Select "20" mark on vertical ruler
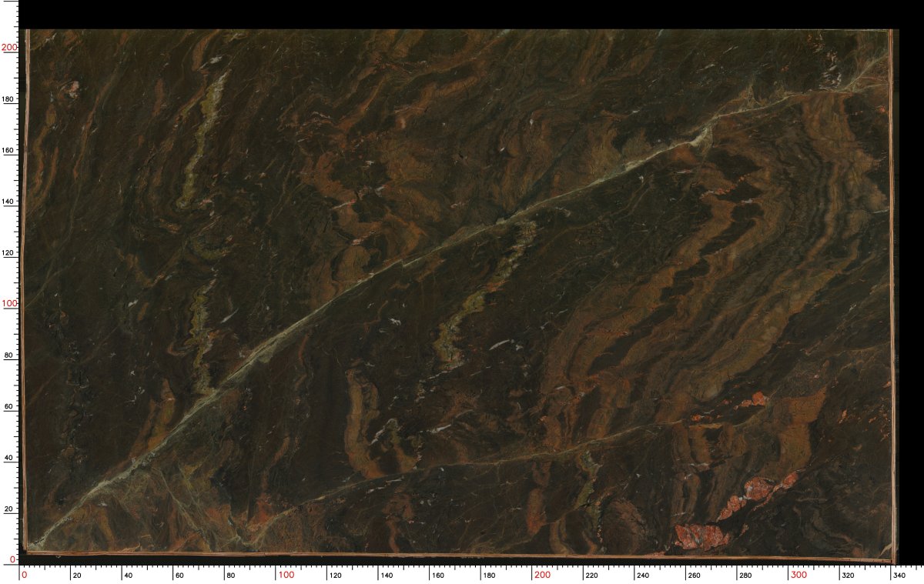The height and width of the screenshot is (584, 924). point(9,509)
